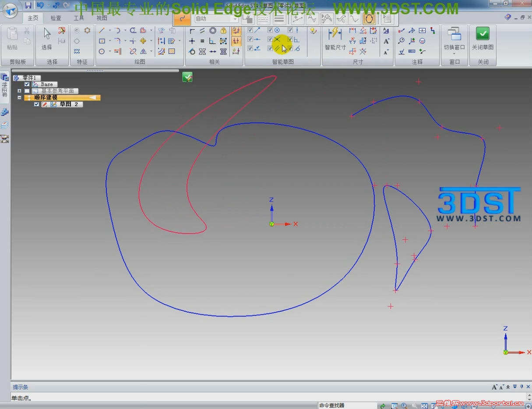This screenshot has width=532, height=409.
Task: Apply the Equal relationship
Action: (202, 41)
